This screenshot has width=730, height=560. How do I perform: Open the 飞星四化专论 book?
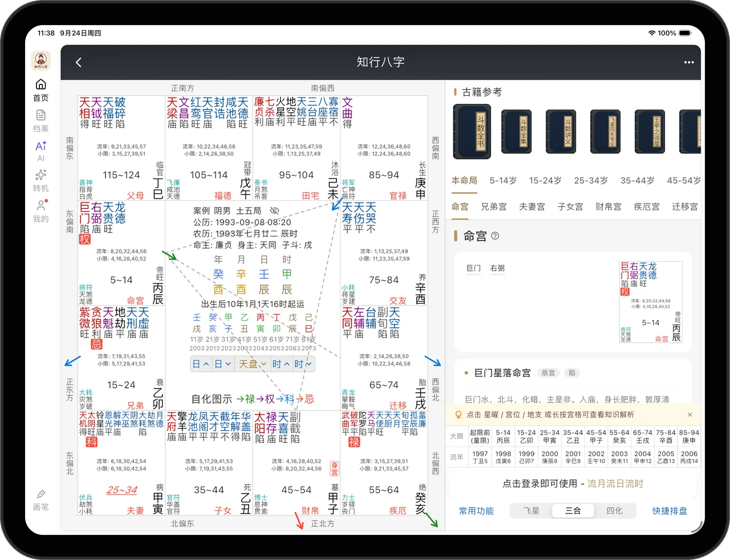click(605, 132)
